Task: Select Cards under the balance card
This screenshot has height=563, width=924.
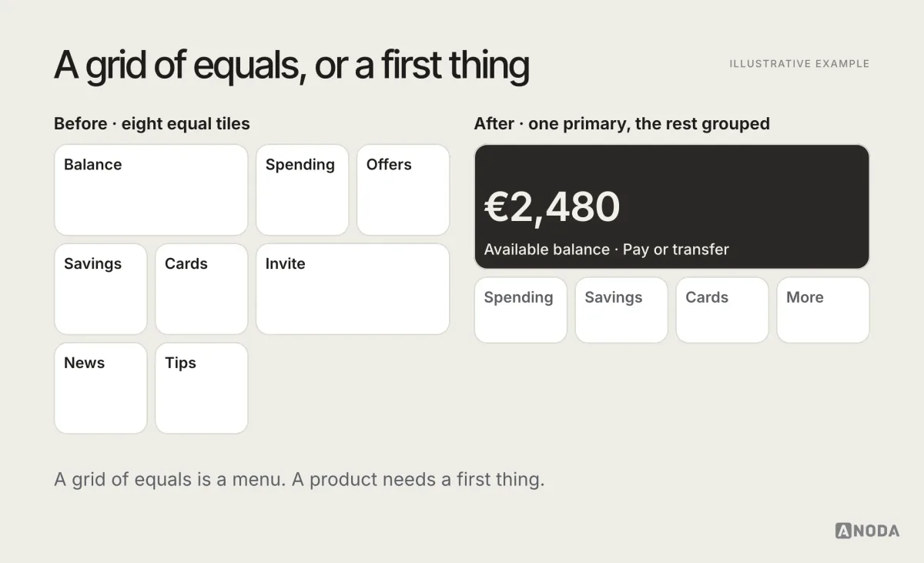Action: click(x=722, y=310)
